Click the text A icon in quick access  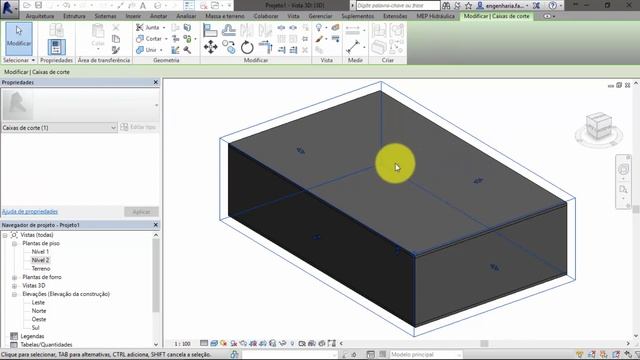pyautogui.click(x=143, y=5)
